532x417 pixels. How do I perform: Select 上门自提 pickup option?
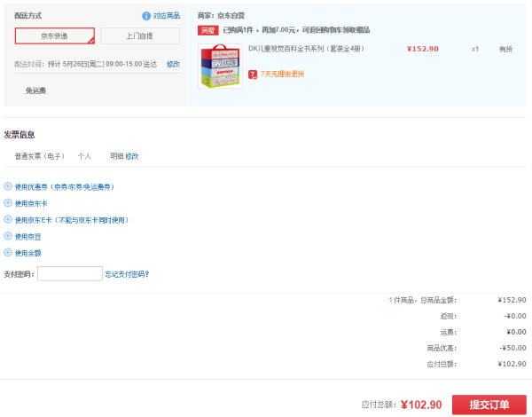tap(140, 35)
